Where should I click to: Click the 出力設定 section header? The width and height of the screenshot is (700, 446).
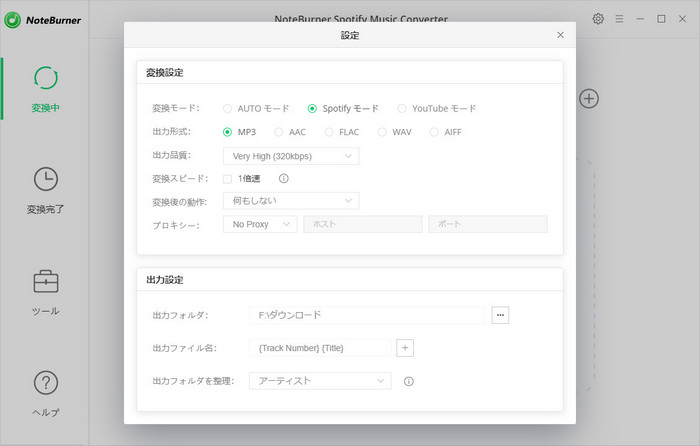coord(165,280)
